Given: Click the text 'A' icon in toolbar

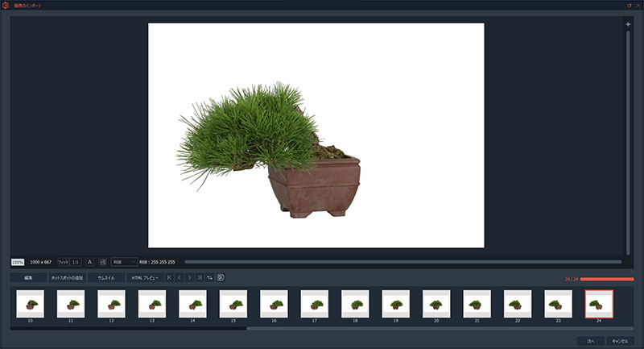Looking at the screenshot, I should (89, 262).
